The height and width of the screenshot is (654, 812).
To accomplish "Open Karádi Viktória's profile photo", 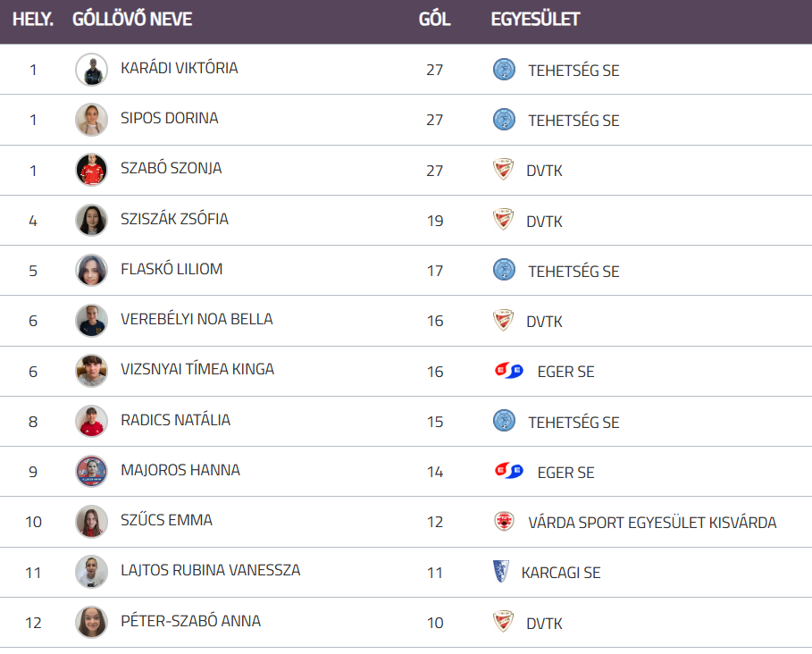I will click(91, 70).
